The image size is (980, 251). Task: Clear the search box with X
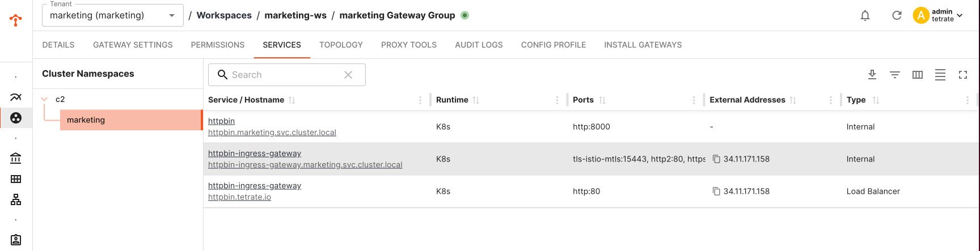click(x=348, y=75)
